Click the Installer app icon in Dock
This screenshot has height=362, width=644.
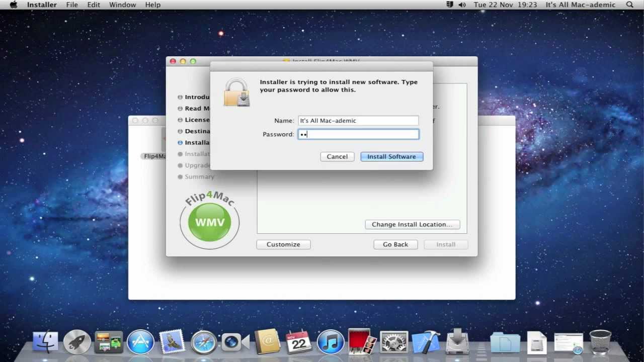tap(457, 341)
